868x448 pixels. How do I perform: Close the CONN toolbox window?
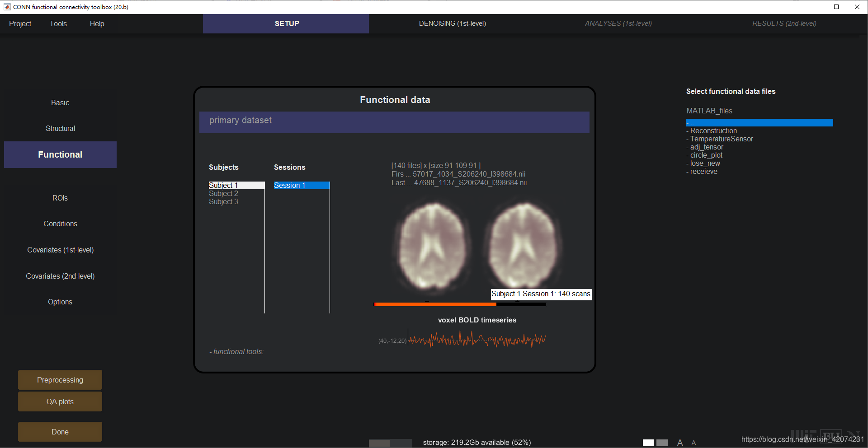(857, 7)
